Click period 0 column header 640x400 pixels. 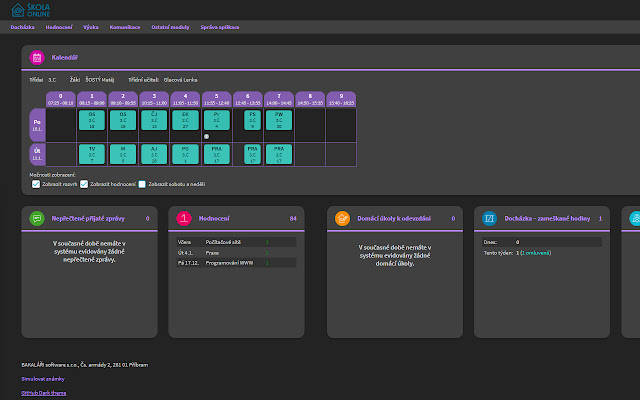[60, 99]
